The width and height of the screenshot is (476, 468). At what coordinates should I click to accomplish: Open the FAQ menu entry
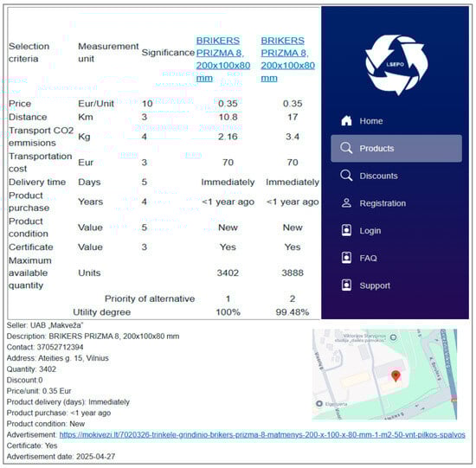[x=368, y=258]
